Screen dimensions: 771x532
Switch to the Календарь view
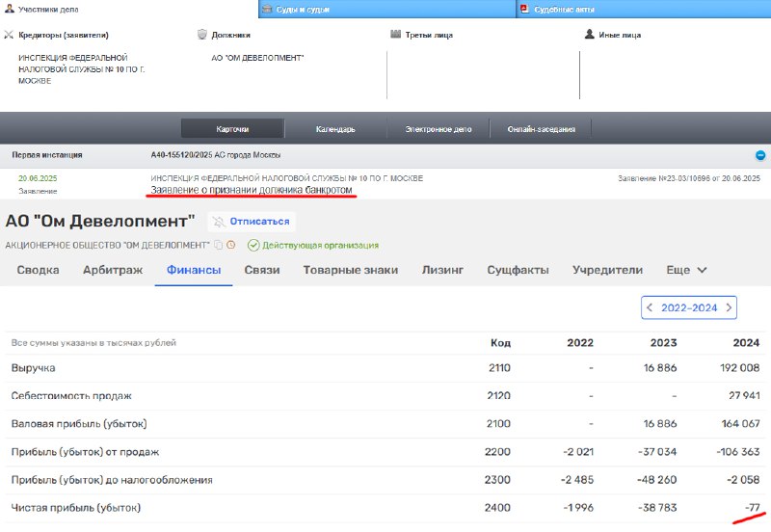coord(335,129)
